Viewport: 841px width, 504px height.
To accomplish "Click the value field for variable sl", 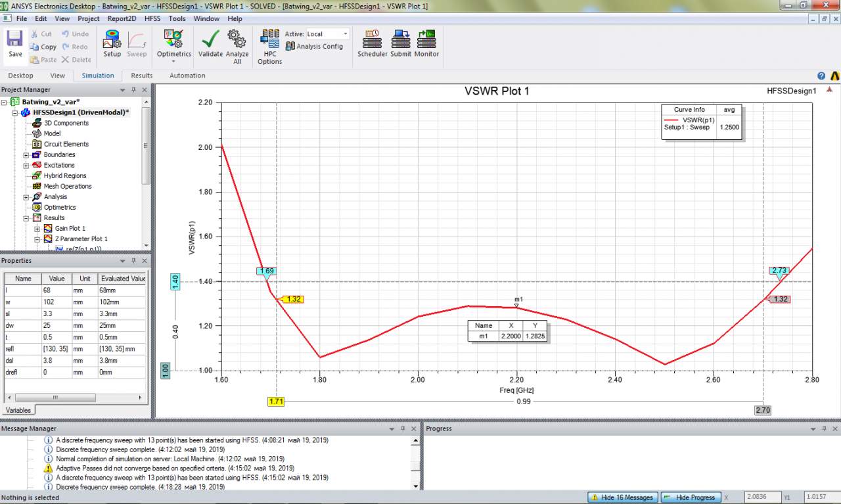I will [x=57, y=313].
